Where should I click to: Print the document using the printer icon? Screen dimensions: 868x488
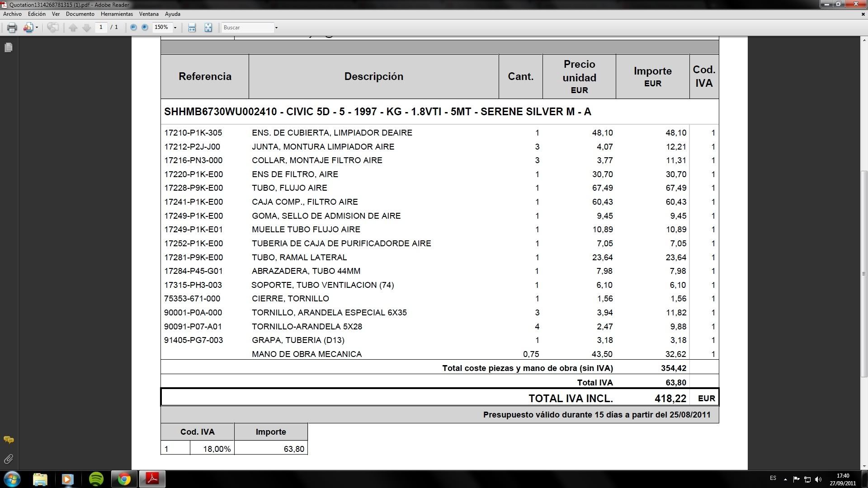[x=12, y=28]
